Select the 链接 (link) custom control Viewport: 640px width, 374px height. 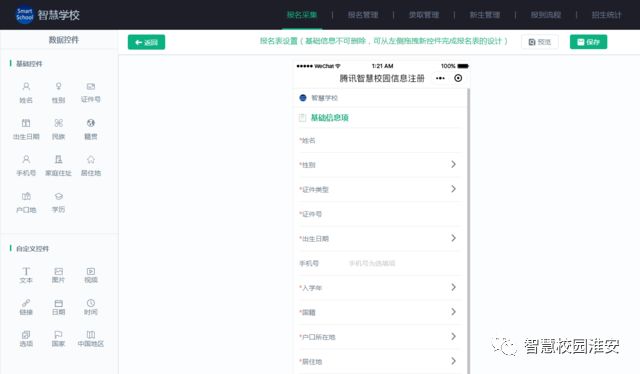click(x=26, y=307)
